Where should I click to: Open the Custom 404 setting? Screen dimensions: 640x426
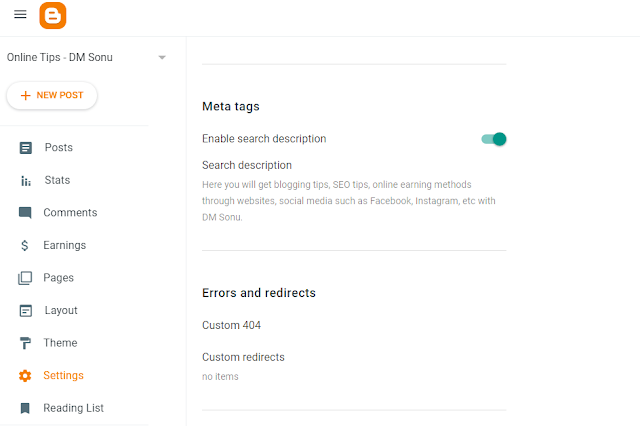(x=231, y=325)
